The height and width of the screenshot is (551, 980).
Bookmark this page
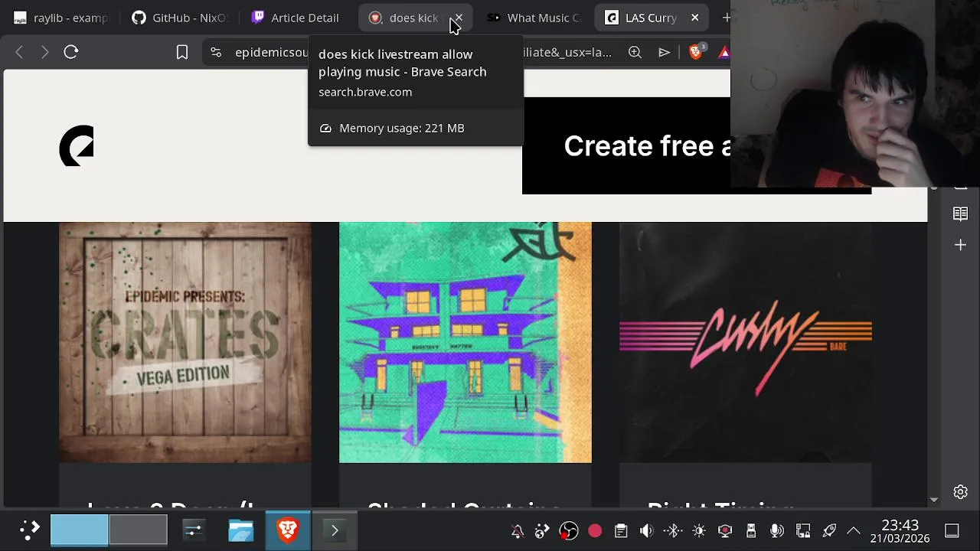tap(182, 52)
